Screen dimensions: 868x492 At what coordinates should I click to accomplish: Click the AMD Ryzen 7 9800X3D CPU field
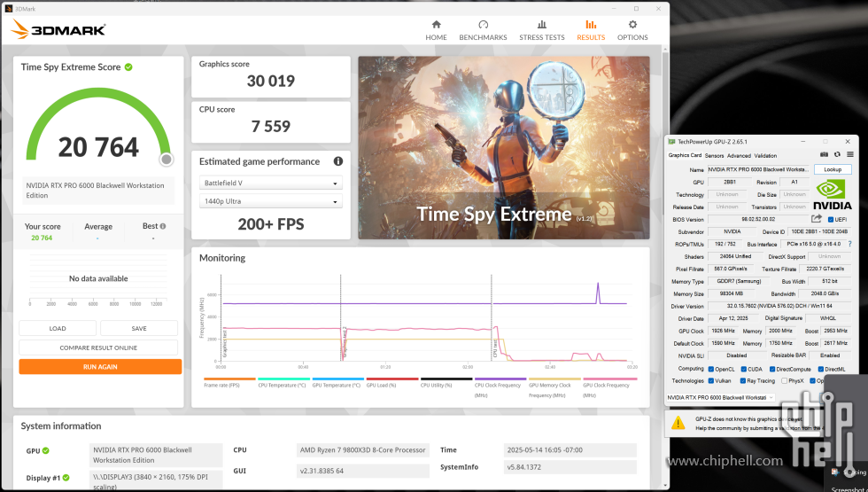362,450
